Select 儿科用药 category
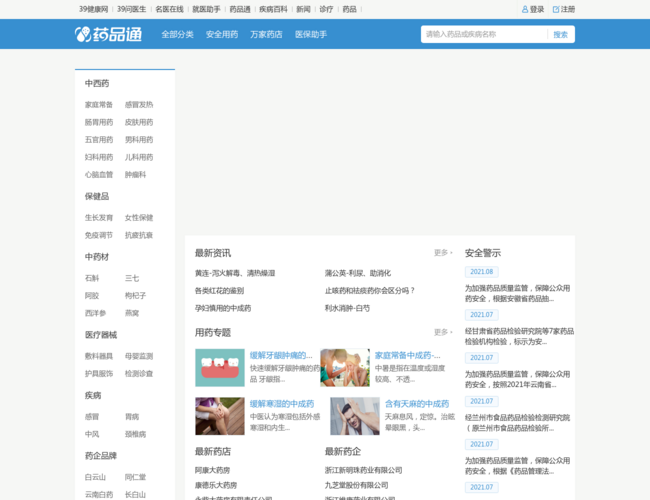This screenshot has height=500, width=650. (139, 157)
